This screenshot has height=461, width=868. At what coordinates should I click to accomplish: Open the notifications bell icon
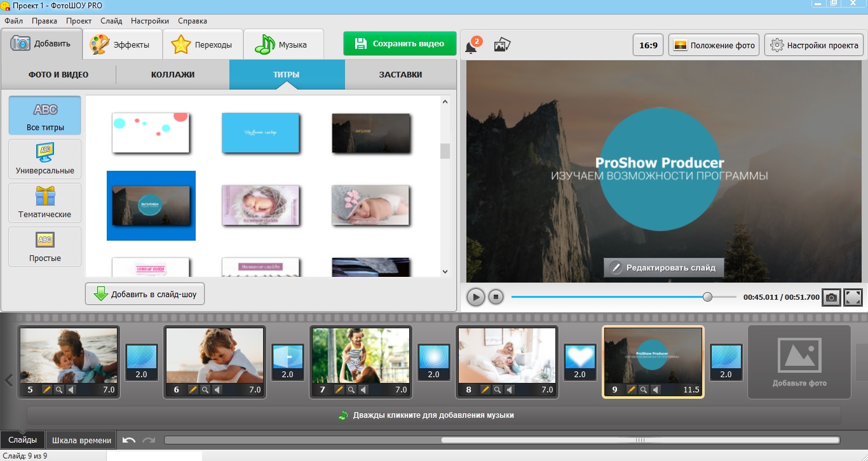471,47
